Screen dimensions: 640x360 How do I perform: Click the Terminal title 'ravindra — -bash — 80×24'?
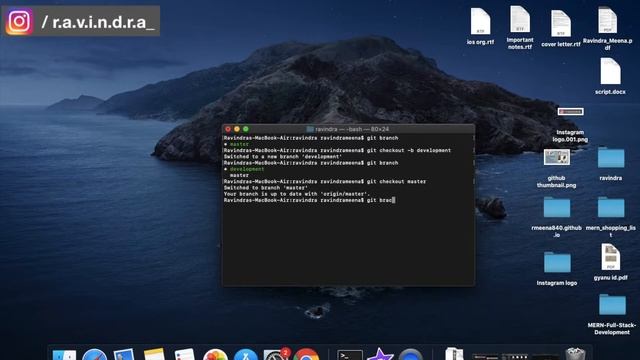coord(352,129)
